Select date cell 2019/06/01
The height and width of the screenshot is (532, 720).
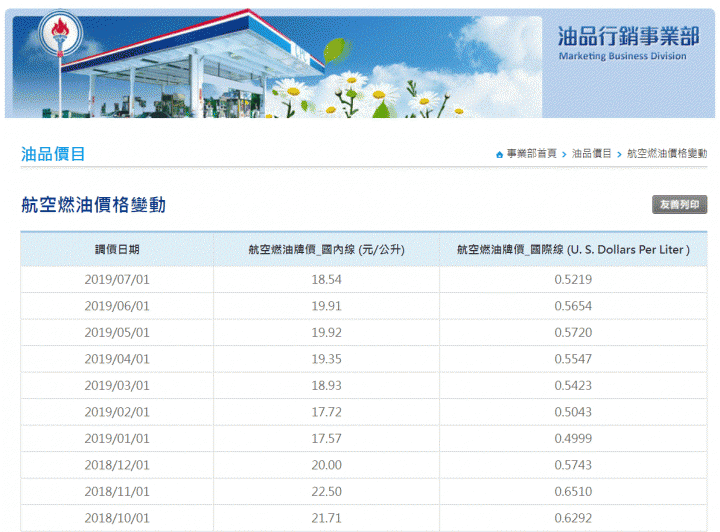117,306
